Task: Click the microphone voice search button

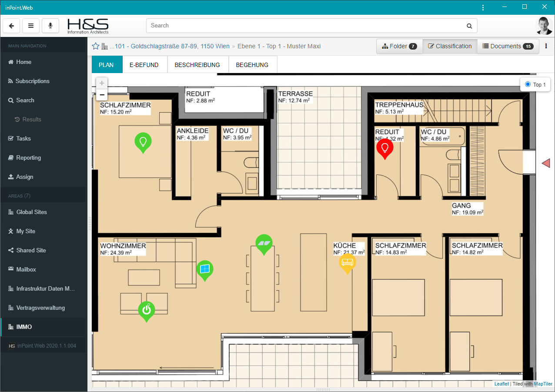Action: [x=50, y=26]
